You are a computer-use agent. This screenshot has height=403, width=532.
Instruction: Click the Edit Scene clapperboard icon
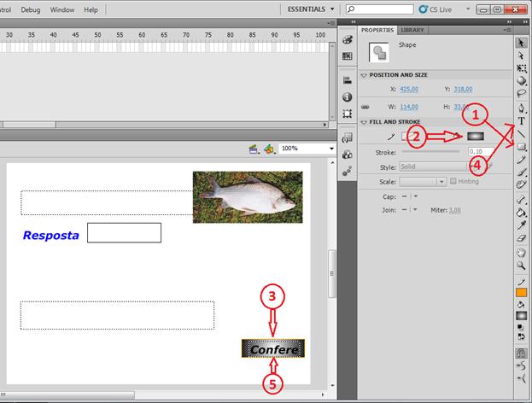[254, 149]
